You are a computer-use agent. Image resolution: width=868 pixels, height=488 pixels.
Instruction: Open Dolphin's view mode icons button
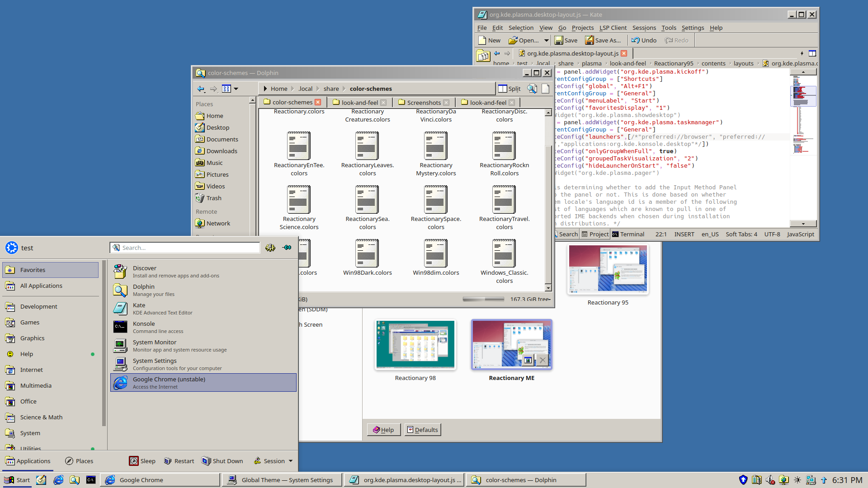(x=226, y=89)
